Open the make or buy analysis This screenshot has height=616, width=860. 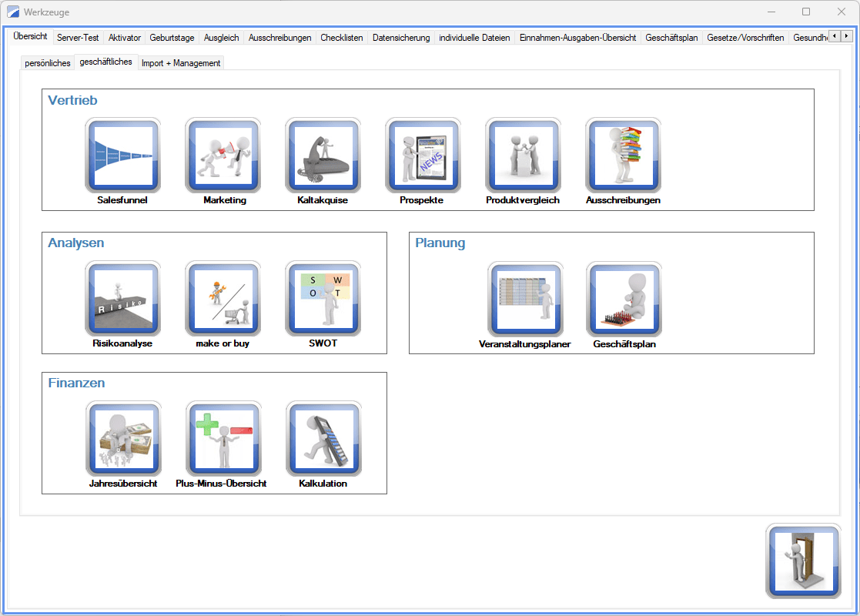[223, 299]
